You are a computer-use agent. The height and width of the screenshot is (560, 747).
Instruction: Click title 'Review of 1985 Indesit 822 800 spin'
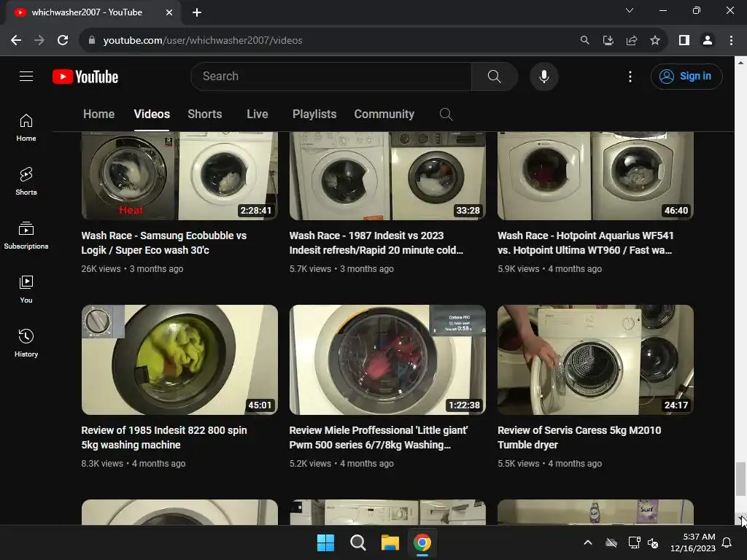pos(164,437)
